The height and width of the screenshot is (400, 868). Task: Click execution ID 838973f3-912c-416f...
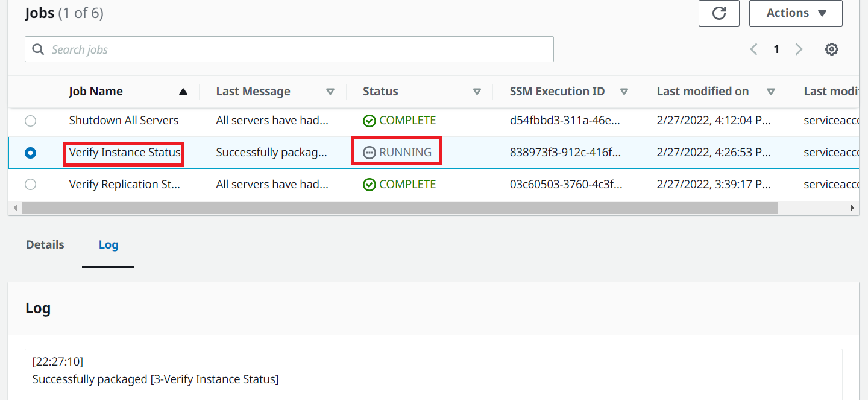coord(565,153)
